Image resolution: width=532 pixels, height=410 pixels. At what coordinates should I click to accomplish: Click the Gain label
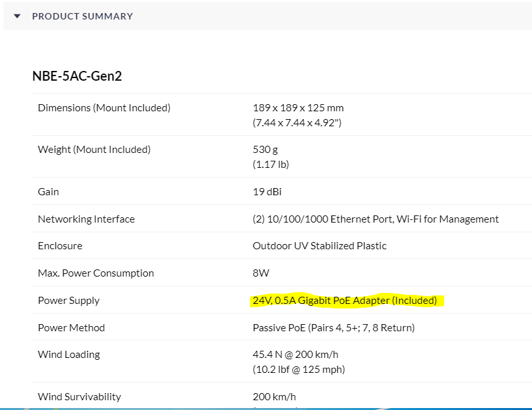click(x=49, y=192)
